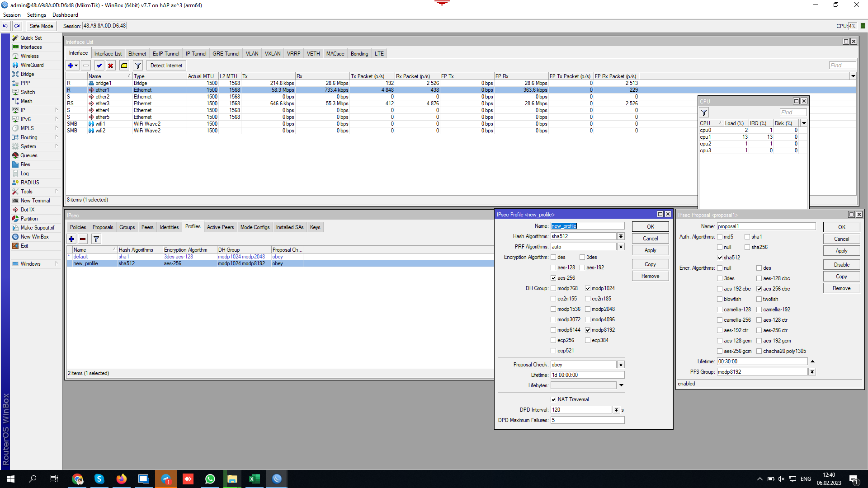Screen dimensions: 868x488
Task: Enable 3des in IPsec Profile encryption
Action: click(x=583, y=257)
